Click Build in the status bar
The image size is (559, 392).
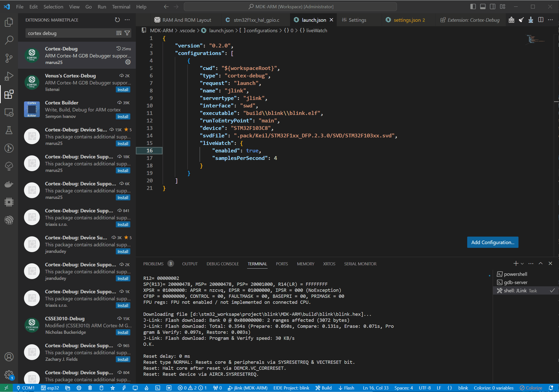click(x=323, y=388)
